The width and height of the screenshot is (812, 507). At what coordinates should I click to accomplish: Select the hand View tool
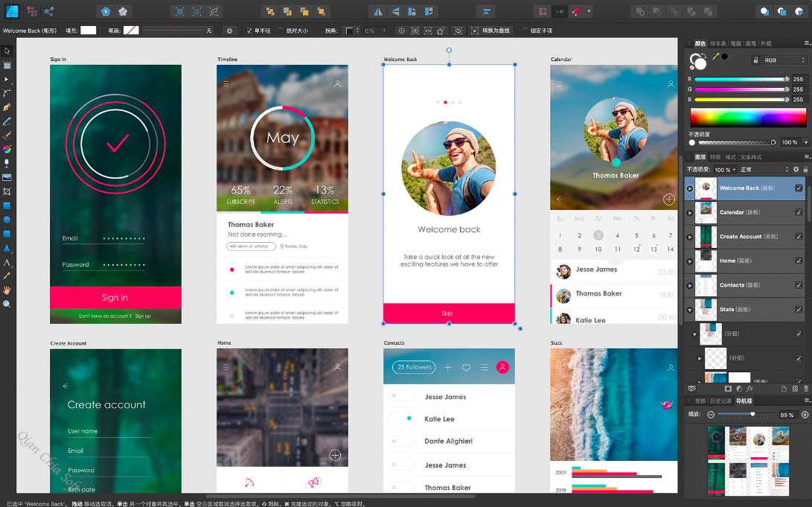[x=7, y=290]
